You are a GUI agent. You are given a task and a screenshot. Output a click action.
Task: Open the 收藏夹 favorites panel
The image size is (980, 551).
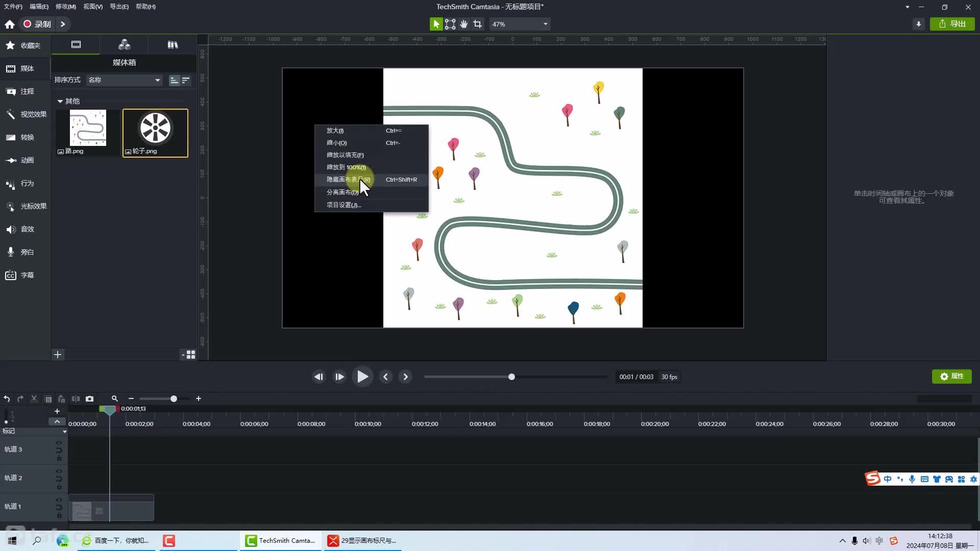pyautogui.click(x=25, y=45)
